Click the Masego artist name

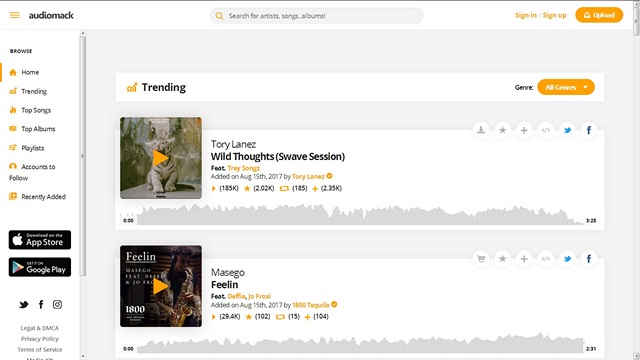pos(227,272)
